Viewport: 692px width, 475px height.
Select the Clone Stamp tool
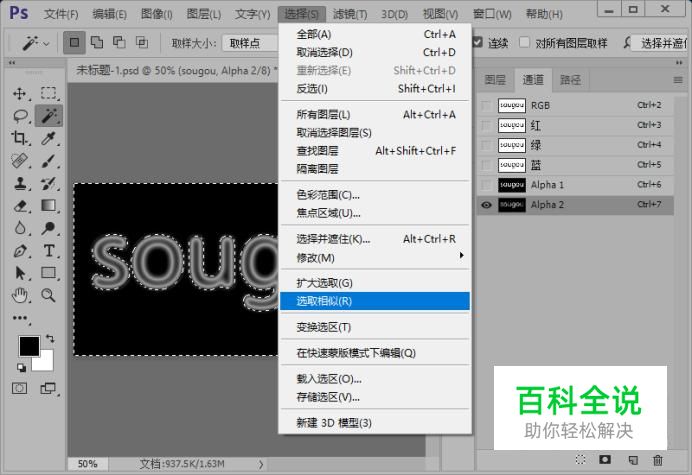click(19, 183)
